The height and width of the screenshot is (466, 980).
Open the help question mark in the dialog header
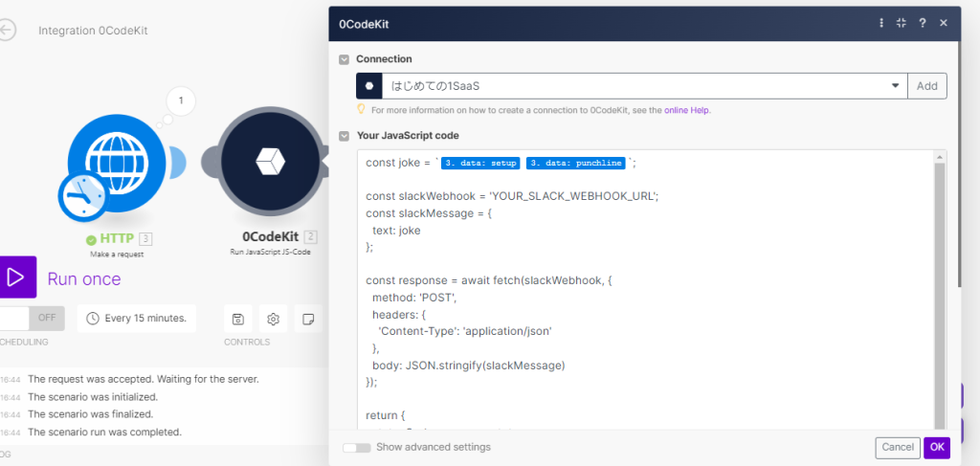(x=923, y=23)
